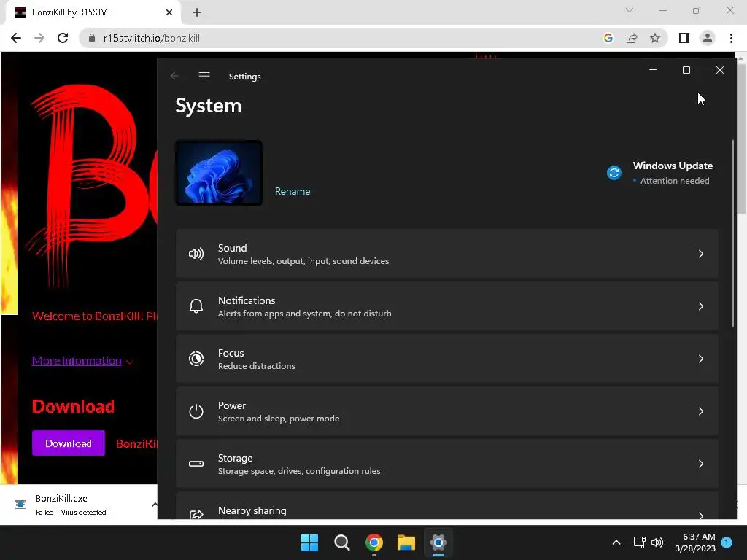Open the Chrome side panel
This screenshot has height=560, width=747.
(x=684, y=38)
